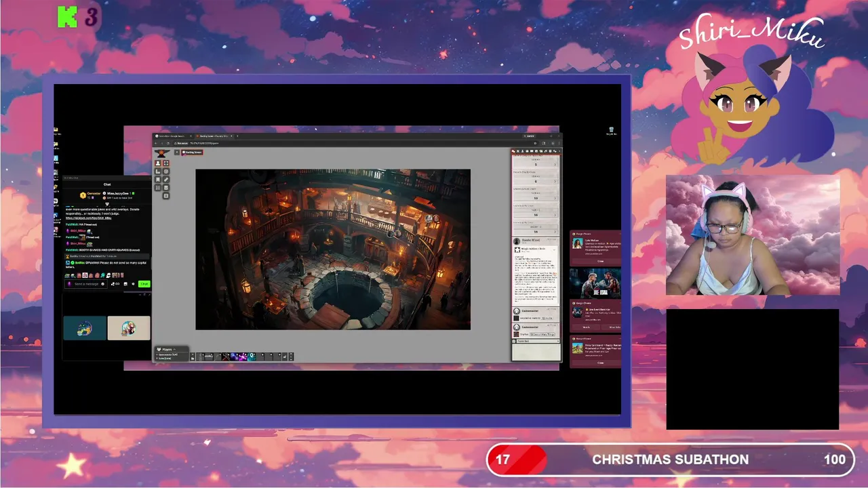The image size is (868, 488).
Task: Reload the Foundry browser page
Action: pyautogui.click(x=168, y=143)
